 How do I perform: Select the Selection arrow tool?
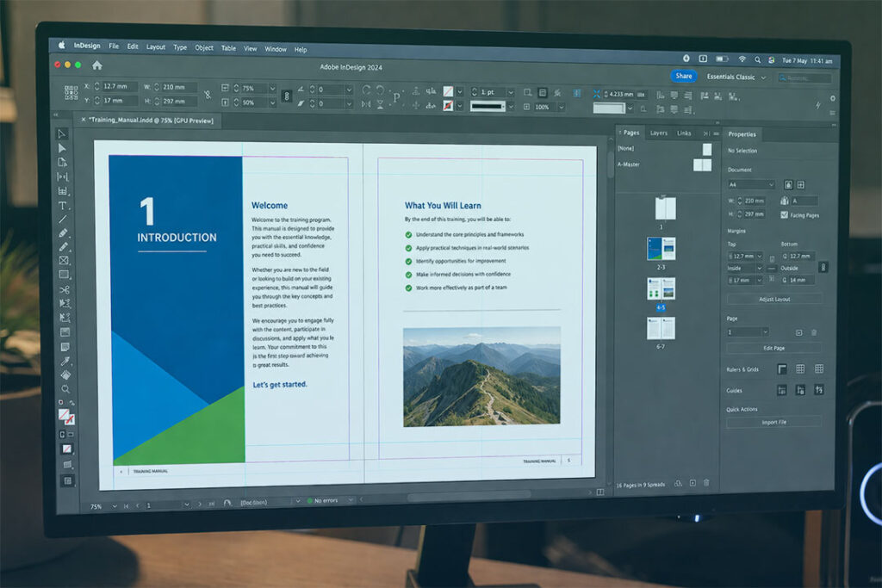tap(63, 134)
